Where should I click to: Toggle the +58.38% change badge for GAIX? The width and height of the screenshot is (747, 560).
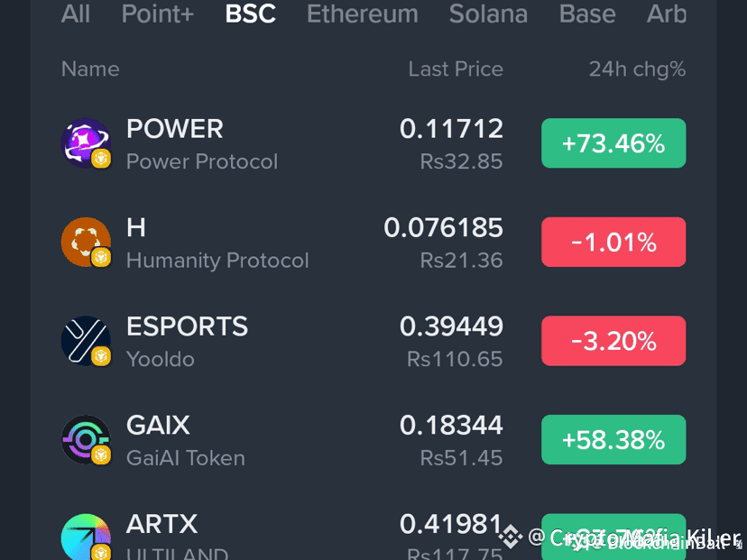point(613,439)
